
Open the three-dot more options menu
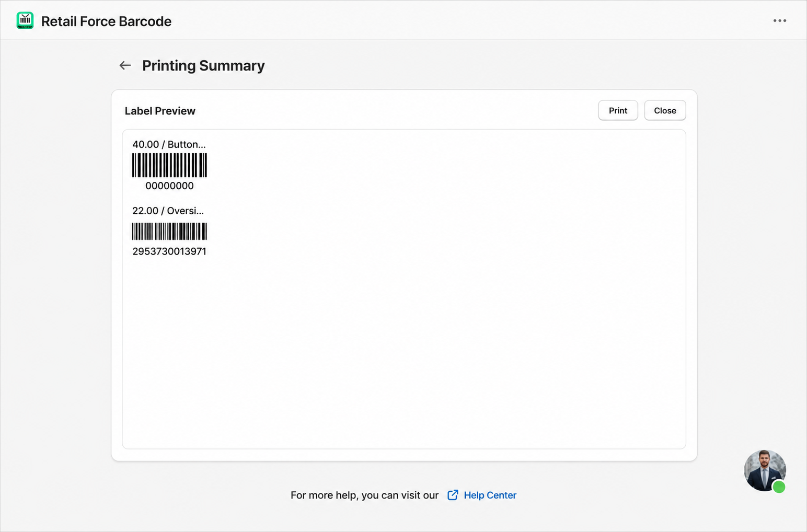[779, 21]
